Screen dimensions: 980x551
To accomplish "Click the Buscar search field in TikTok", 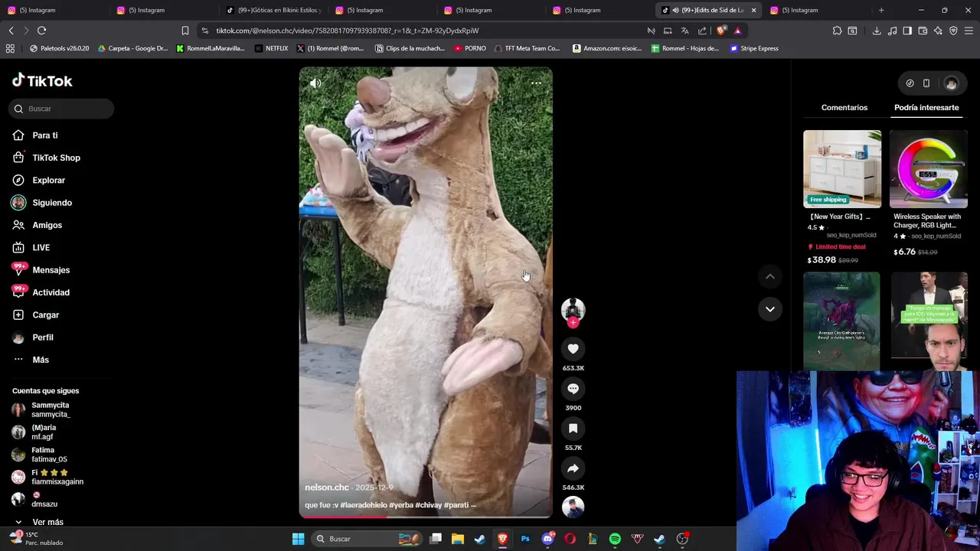I will 61,109.
